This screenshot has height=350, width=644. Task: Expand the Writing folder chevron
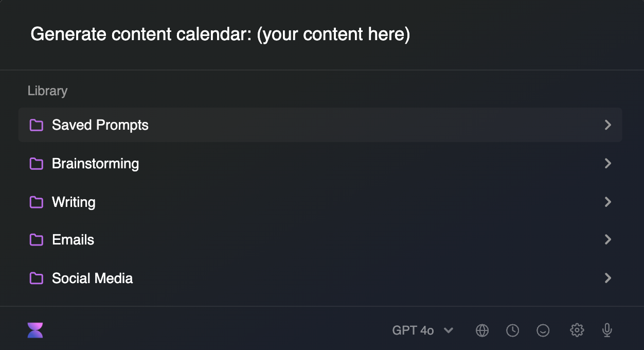point(608,202)
